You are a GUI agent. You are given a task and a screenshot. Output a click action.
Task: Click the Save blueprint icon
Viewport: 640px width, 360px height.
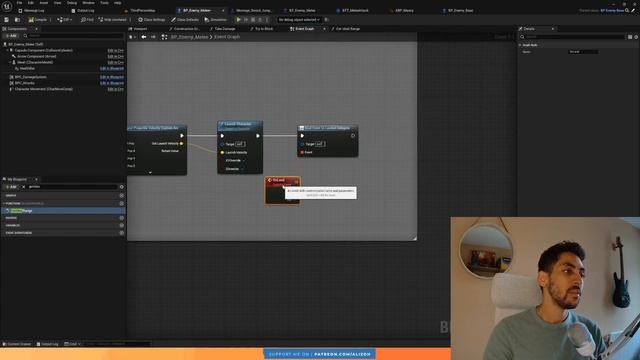[7, 20]
